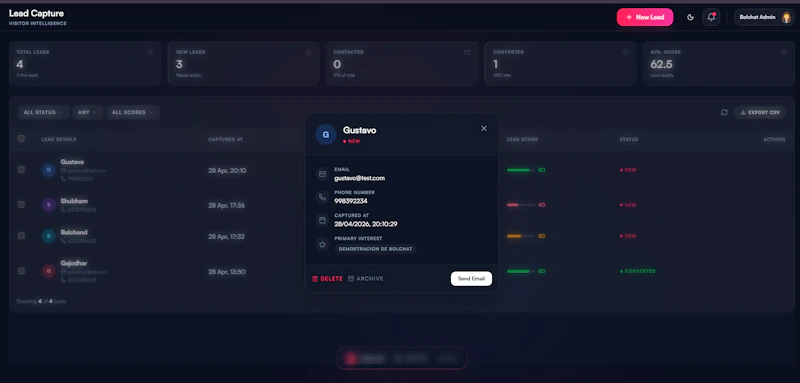
Task: Click Gajodhar's green lead score bar
Action: (x=521, y=271)
